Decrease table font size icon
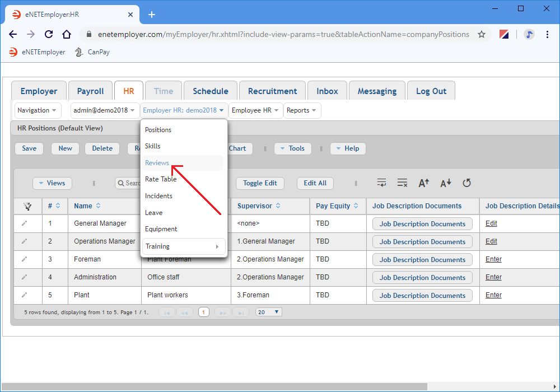Viewport: 560px width, 392px height. (446, 183)
